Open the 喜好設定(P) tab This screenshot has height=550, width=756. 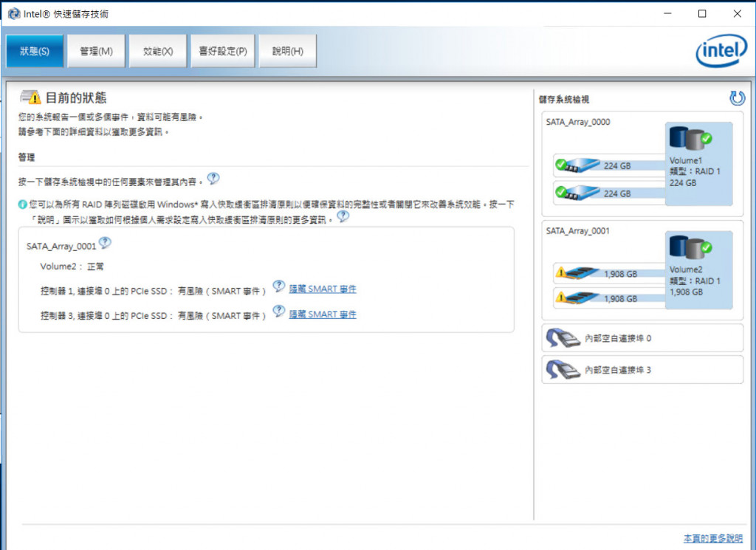pyautogui.click(x=223, y=51)
